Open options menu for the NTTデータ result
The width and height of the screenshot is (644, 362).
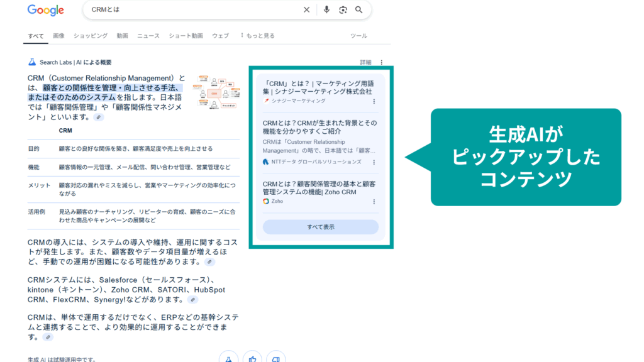pyautogui.click(x=374, y=162)
